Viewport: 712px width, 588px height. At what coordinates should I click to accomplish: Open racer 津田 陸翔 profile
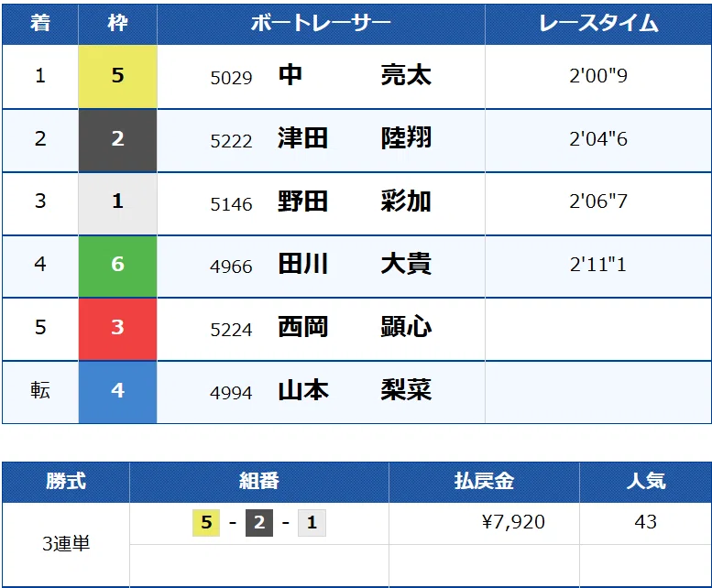355,138
